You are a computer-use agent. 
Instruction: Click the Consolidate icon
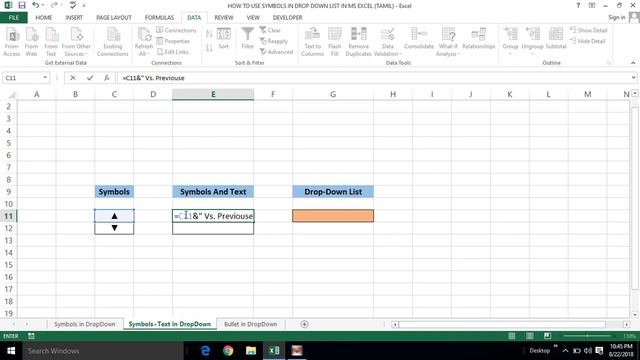tap(419, 39)
